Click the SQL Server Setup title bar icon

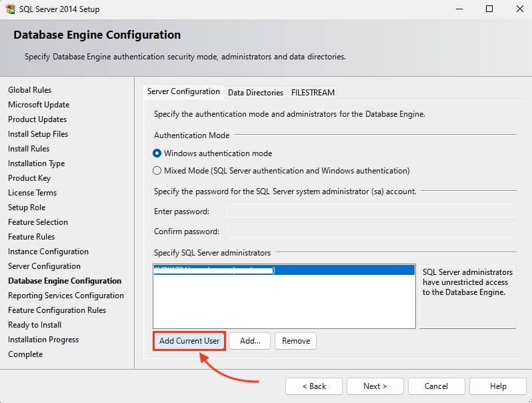(10, 9)
